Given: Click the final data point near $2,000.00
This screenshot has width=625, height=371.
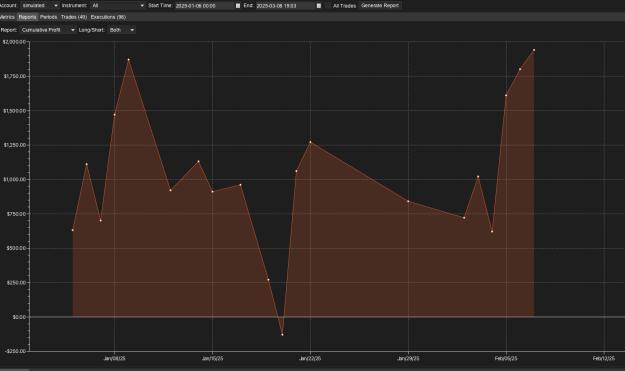Looking at the screenshot, I should (534, 50).
